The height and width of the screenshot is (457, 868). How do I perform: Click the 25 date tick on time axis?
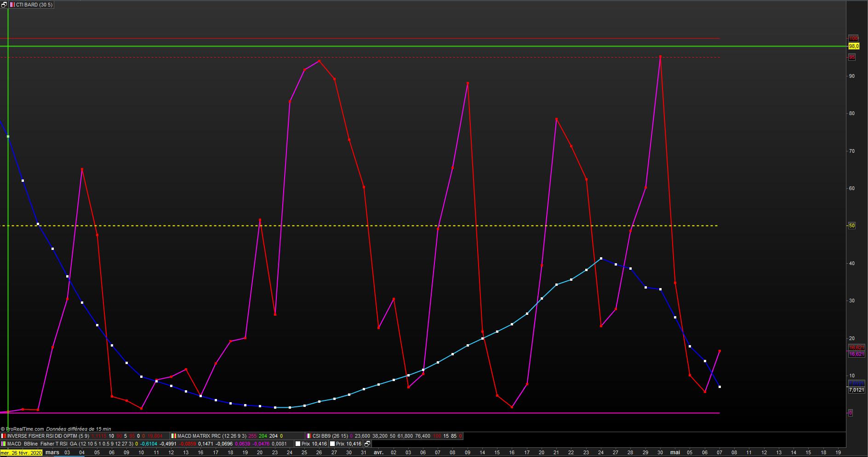(x=304, y=452)
